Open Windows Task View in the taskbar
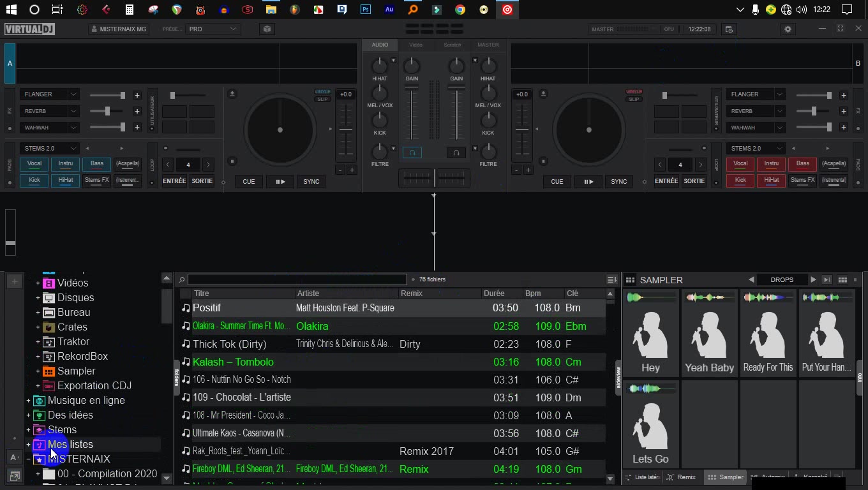Viewport: 868px width, 490px height. click(57, 10)
